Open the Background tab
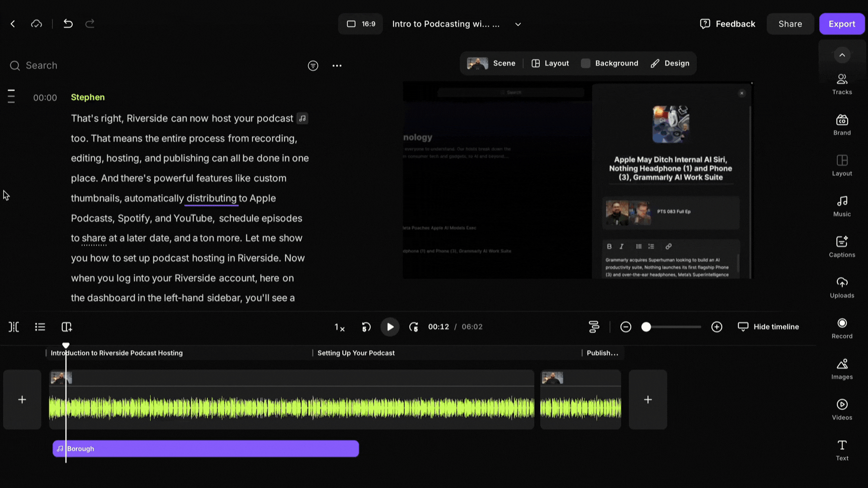The height and width of the screenshot is (488, 868). click(x=610, y=63)
